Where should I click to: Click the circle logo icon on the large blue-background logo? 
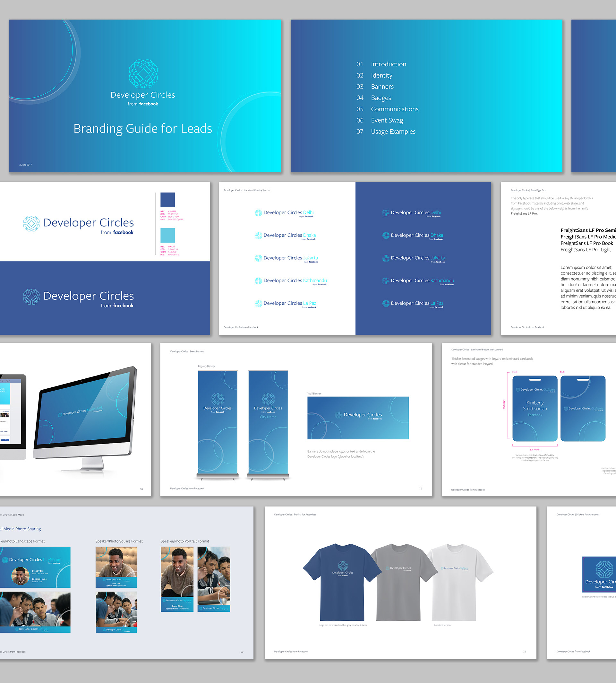coord(31,297)
